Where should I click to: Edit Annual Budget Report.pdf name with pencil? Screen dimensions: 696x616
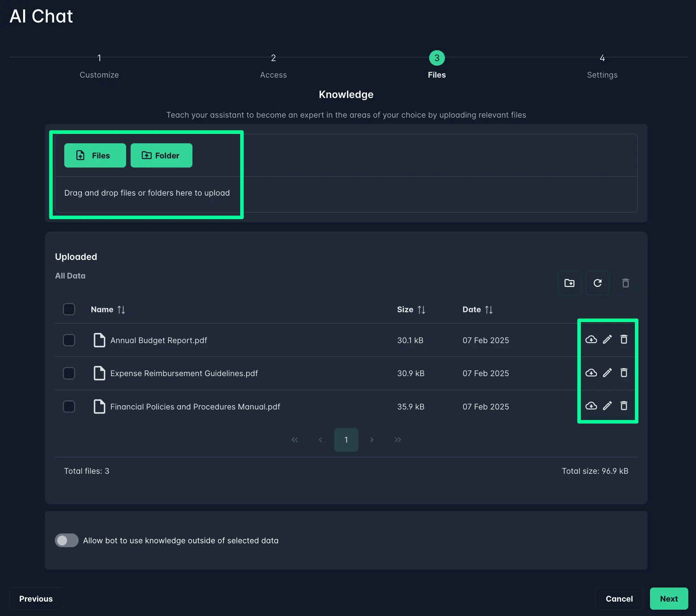point(607,340)
